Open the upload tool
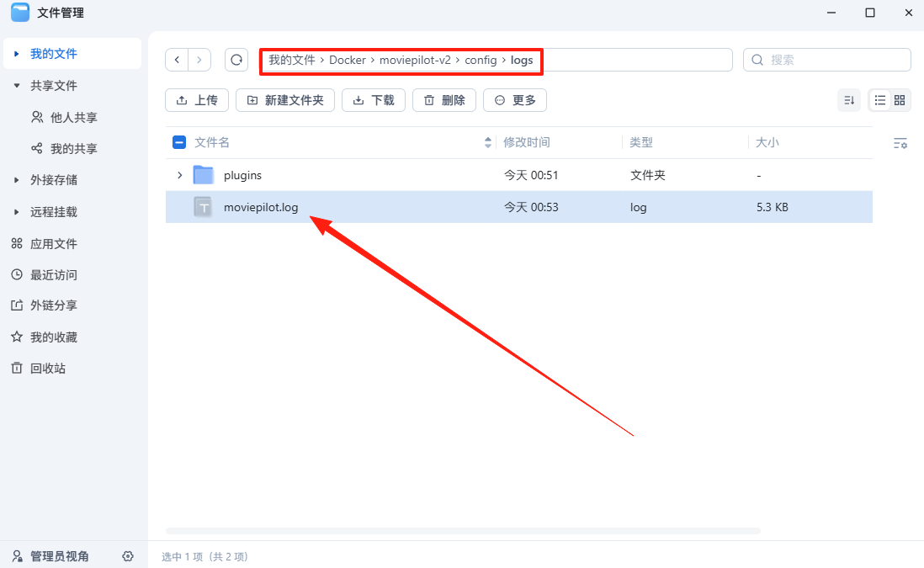 click(196, 99)
